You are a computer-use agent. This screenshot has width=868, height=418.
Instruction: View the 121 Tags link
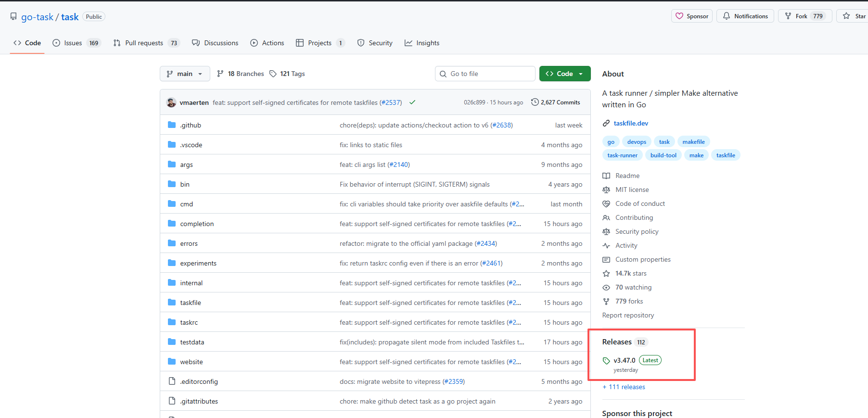[287, 74]
